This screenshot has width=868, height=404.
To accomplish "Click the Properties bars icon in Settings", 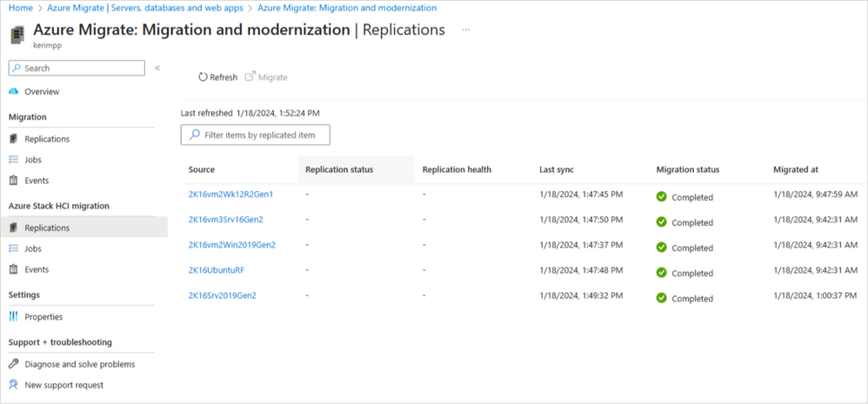I will [x=14, y=317].
